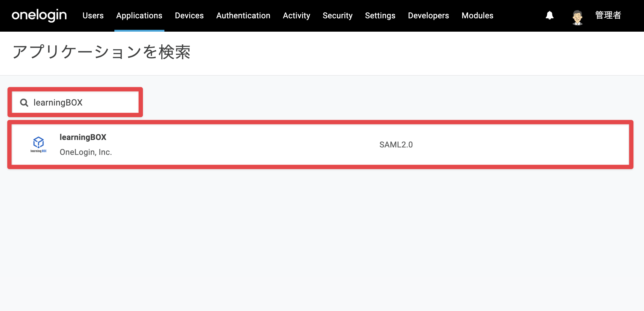Viewport: 644px width, 311px height.
Task: Open the Modules menu
Action: point(477,16)
